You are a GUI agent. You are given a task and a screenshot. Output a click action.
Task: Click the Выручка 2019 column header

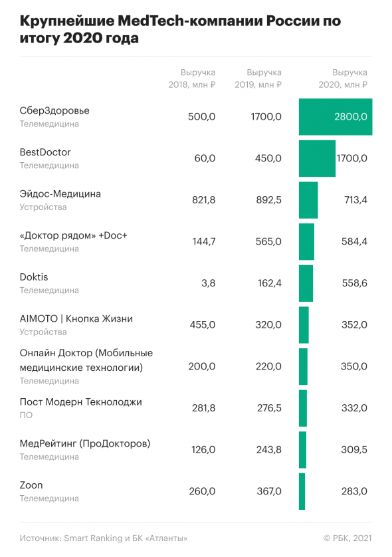pyautogui.click(x=258, y=78)
